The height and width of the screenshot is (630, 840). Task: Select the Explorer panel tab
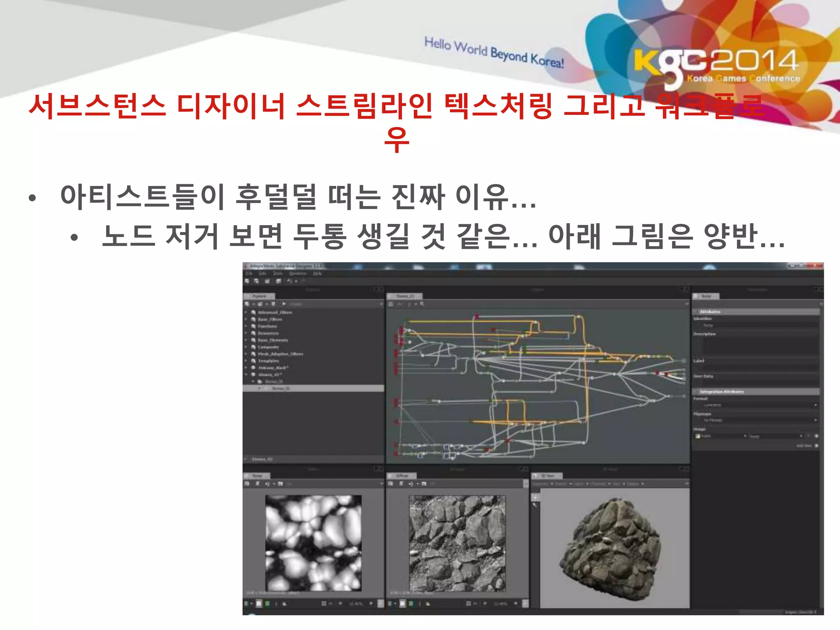(259, 296)
